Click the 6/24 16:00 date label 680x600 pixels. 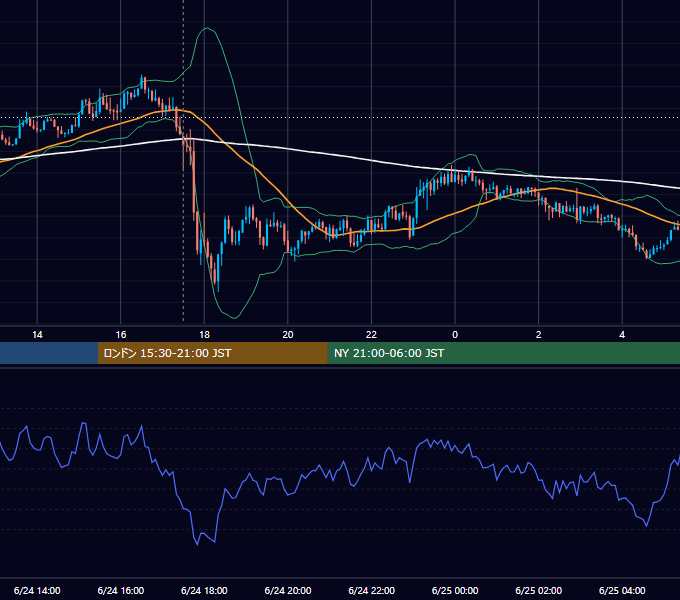click(121, 590)
